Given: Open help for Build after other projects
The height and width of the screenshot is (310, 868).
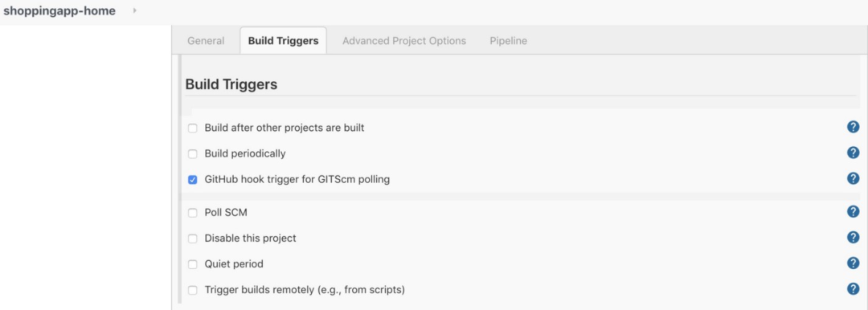Looking at the screenshot, I should [853, 128].
